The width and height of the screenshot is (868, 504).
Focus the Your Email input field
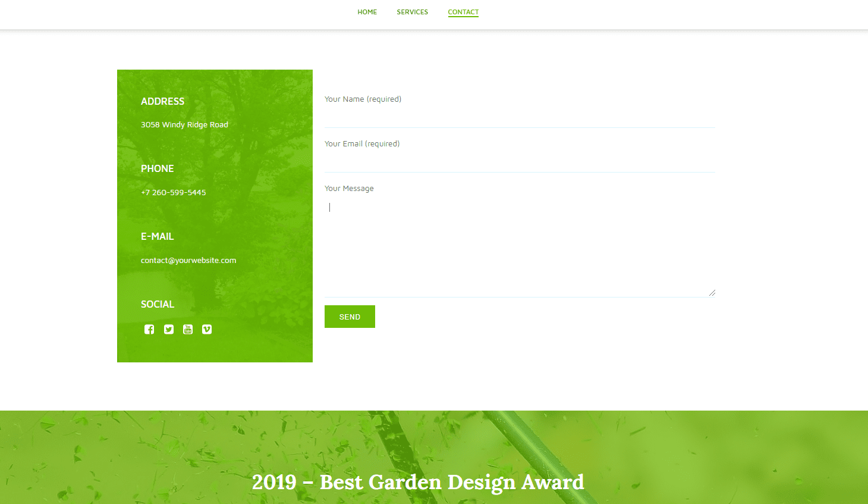click(x=519, y=161)
